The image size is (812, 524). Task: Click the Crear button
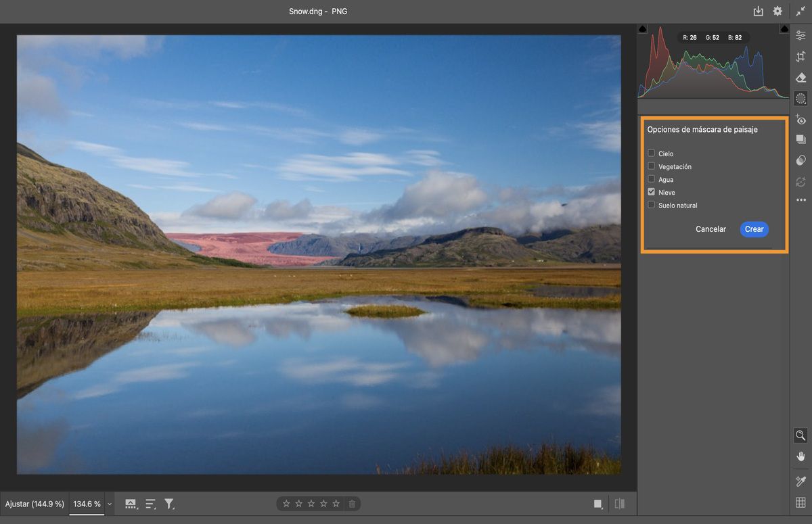tap(754, 229)
